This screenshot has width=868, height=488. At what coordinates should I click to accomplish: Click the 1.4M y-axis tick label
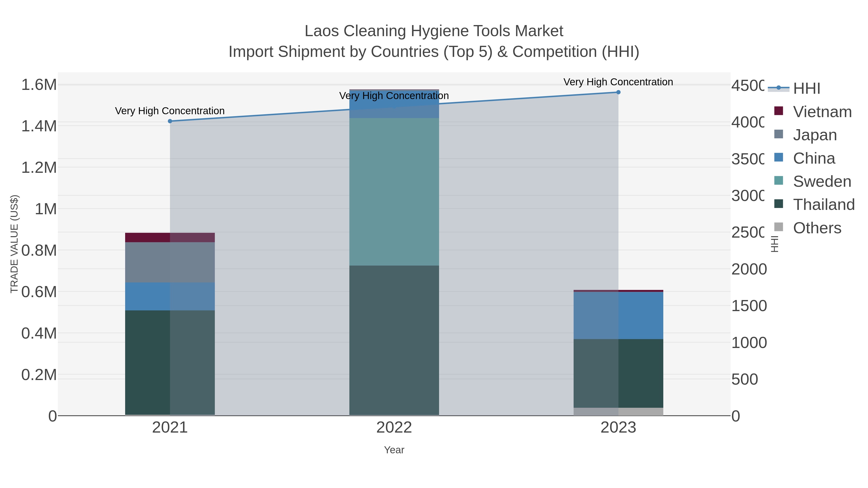point(39,126)
